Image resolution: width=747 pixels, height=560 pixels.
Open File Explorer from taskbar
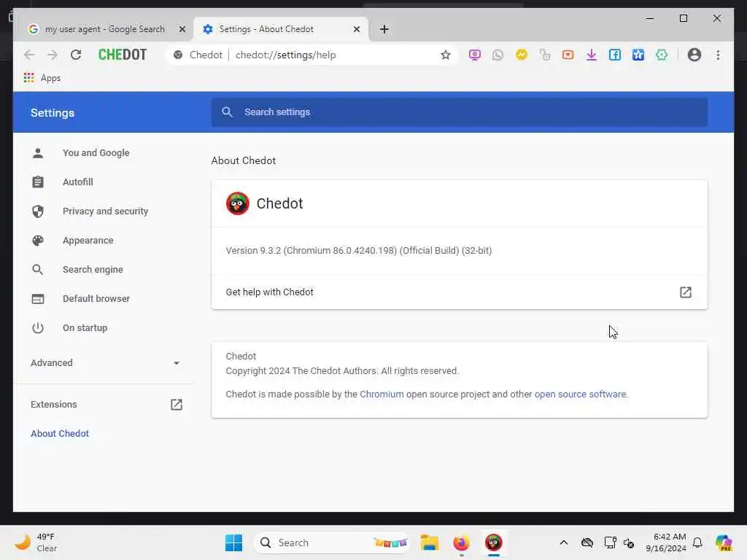(x=429, y=542)
